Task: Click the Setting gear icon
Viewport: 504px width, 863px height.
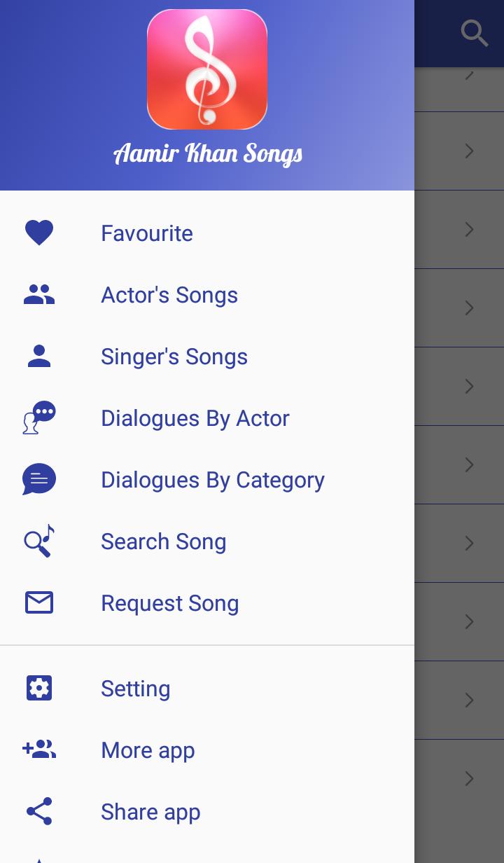Action: [x=39, y=689]
